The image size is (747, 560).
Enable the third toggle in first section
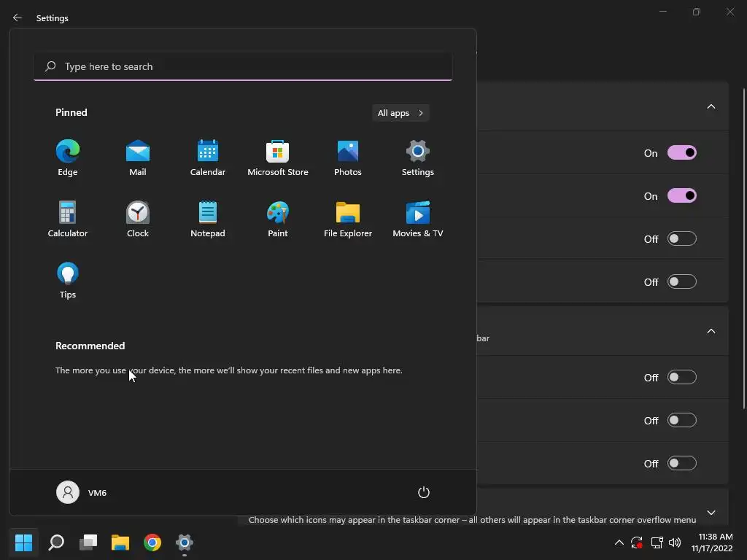[x=682, y=238]
